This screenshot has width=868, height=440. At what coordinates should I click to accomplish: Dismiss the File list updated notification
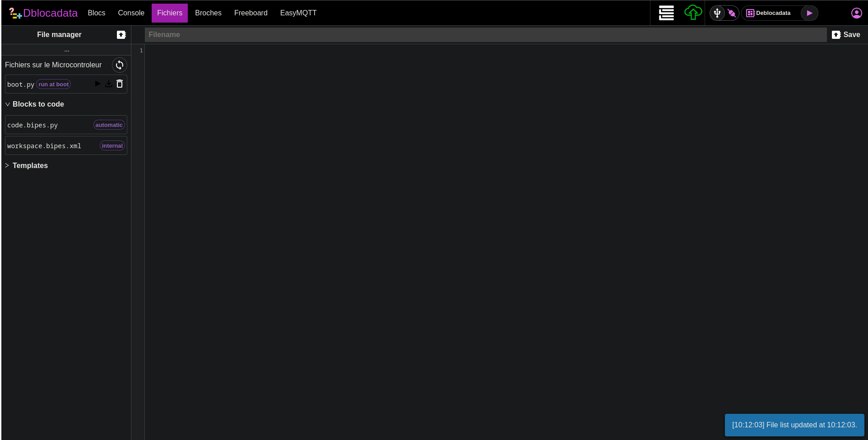pyautogui.click(x=794, y=425)
